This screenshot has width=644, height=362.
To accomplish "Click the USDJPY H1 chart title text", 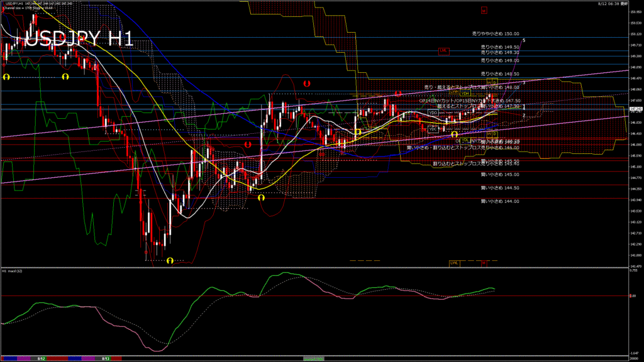I will (x=74, y=39).
